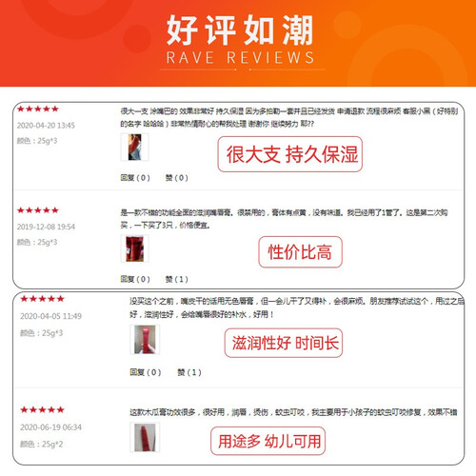This screenshot has height=476, width=476.
Task: Open photo thumbnail in 2020-04-20 review
Action: click(x=134, y=147)
